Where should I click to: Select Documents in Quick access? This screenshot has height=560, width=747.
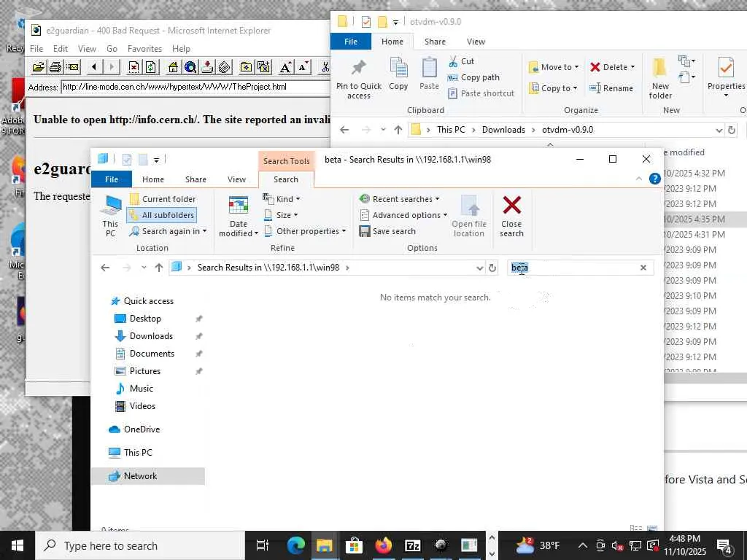(152, 354)
